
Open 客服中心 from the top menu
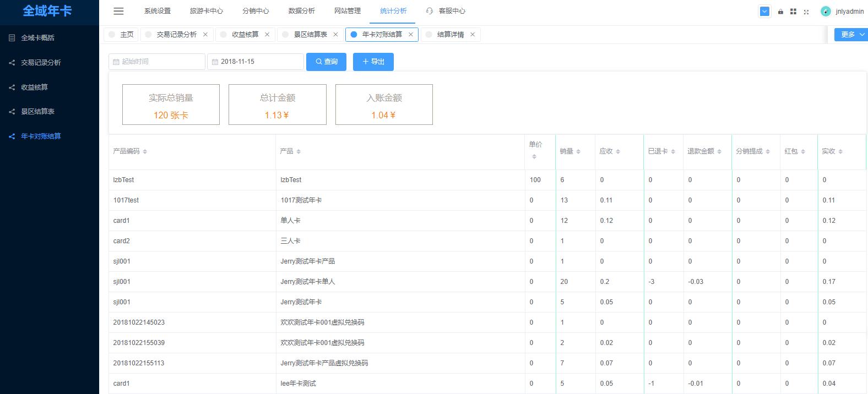click(452, 11)
